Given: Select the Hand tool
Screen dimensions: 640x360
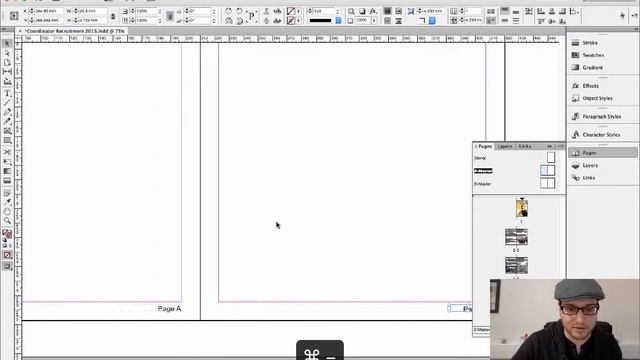Looking at the screenshot, I should (x=7, y=211).
